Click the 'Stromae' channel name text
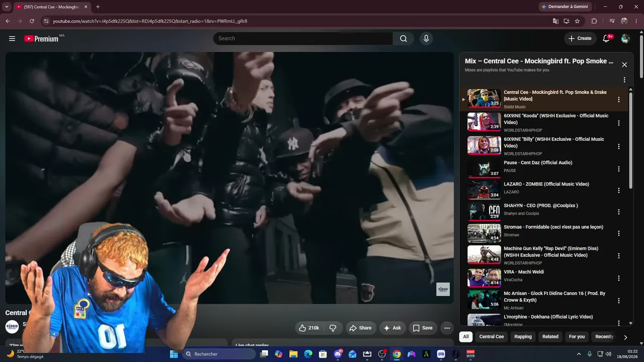Screen dimensions: 644x362 [x=512, y=235]
